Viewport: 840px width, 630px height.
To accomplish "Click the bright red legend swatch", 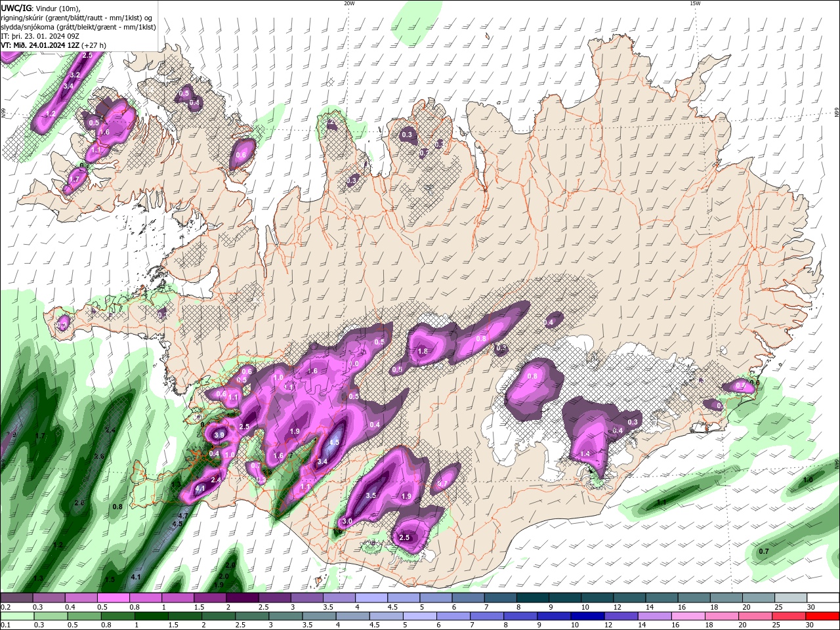I will [822, 616].
